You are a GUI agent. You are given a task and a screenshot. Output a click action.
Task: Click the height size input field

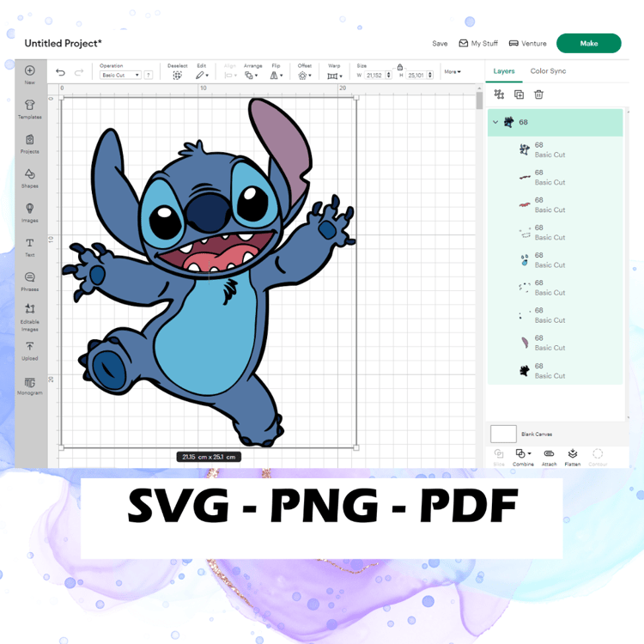[x=416, y=76]
